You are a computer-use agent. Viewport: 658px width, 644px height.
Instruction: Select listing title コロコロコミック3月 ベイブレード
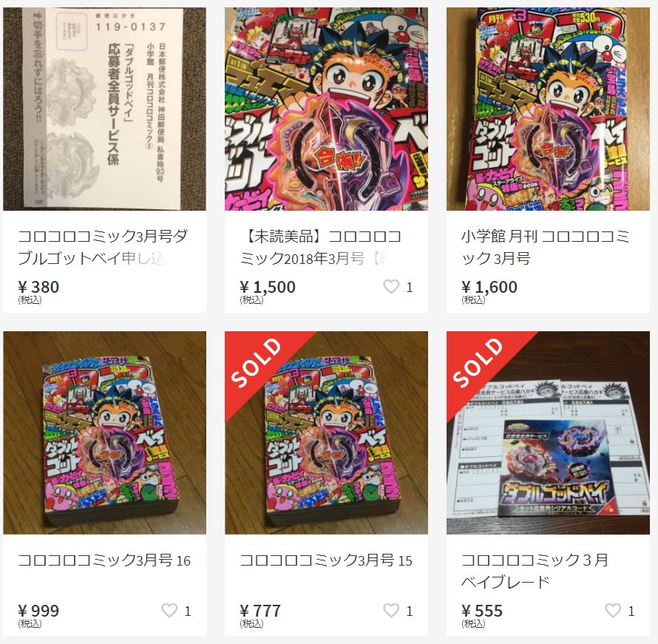[x=535, y=571]
